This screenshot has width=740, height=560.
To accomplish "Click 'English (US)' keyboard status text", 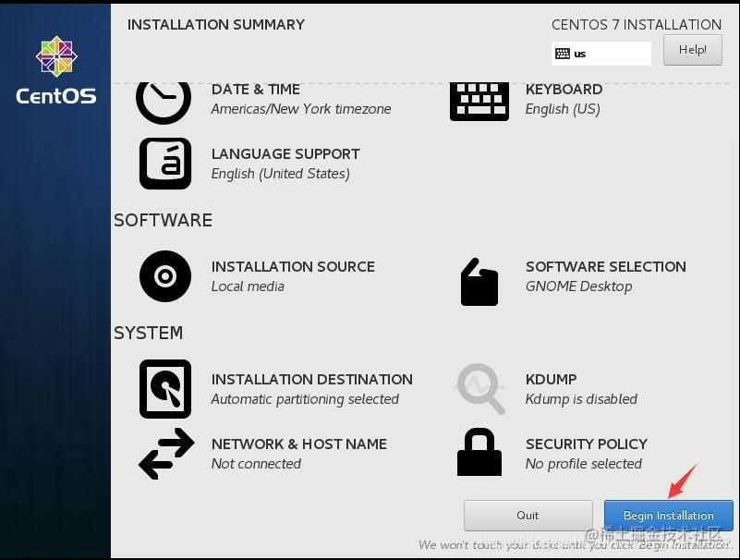I will 563,109.
